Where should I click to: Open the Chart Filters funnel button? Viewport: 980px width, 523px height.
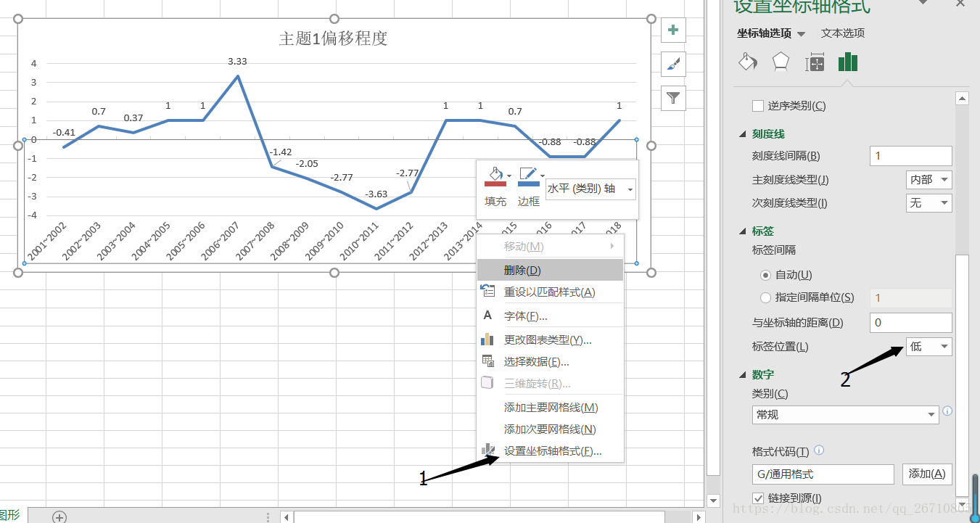click(x=673, y=98)
